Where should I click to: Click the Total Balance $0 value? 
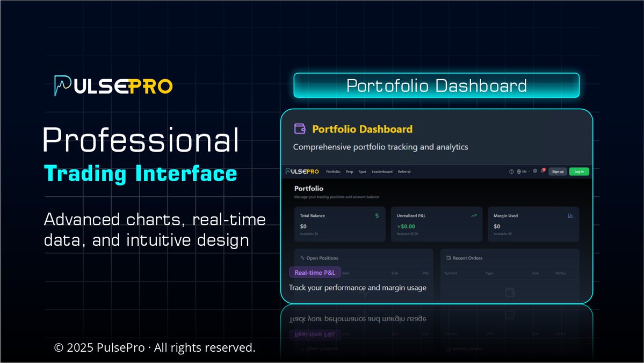(x=303, y=226)
